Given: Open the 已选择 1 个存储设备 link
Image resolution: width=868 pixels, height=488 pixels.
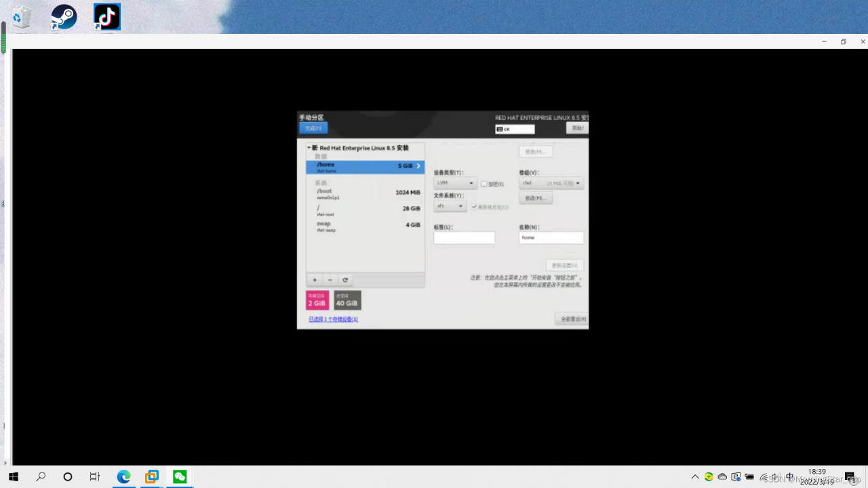Looking at the screenshot, I should [x=333, y=319].
